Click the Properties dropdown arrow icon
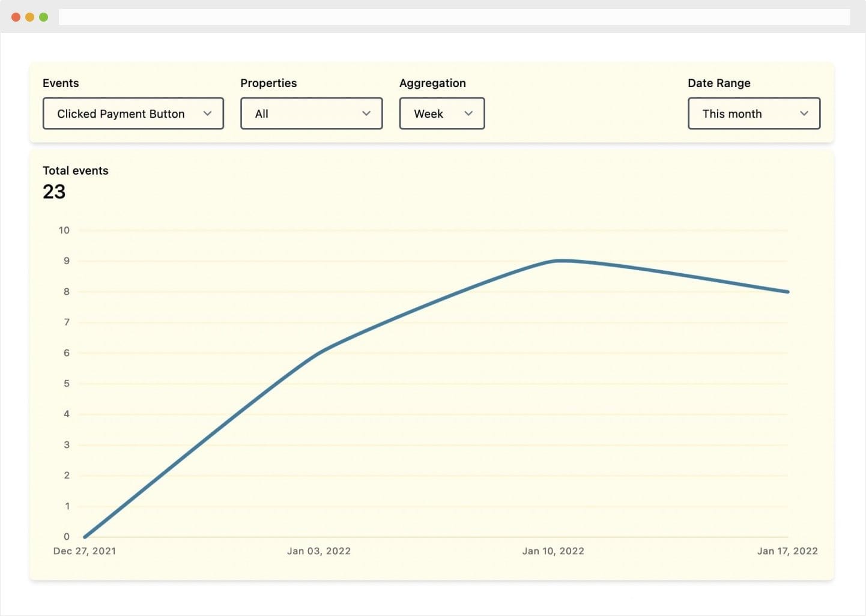 pos(367,113)
